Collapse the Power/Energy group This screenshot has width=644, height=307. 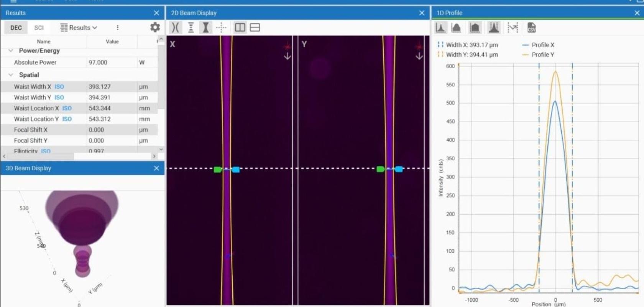tap(11, 51)
